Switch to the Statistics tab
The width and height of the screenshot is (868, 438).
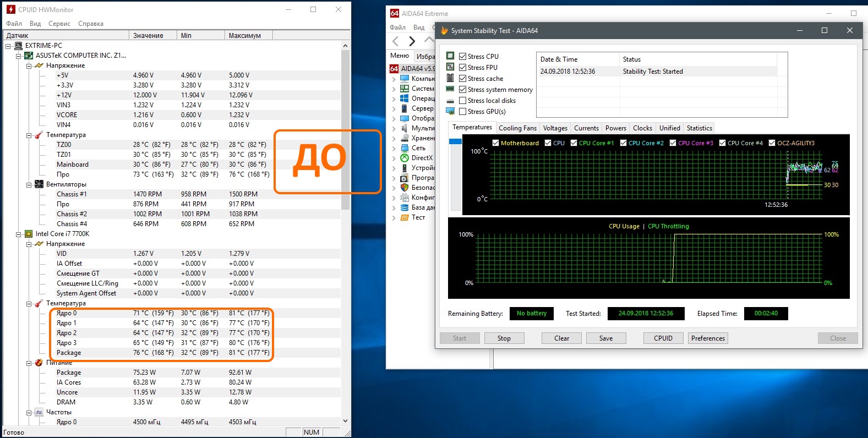point(699,128)
